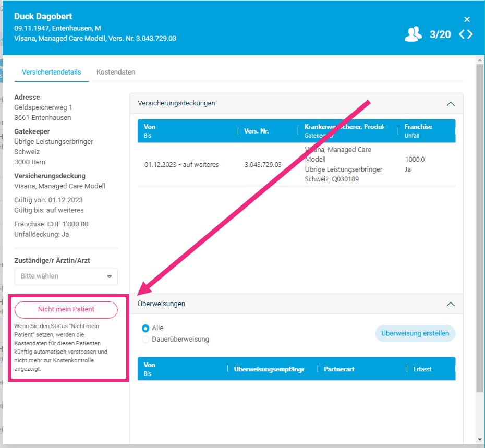Sort coverage table by Vers. Nr. column
The height and width of the screenshot is (448, 485).
tap(256, 131)
